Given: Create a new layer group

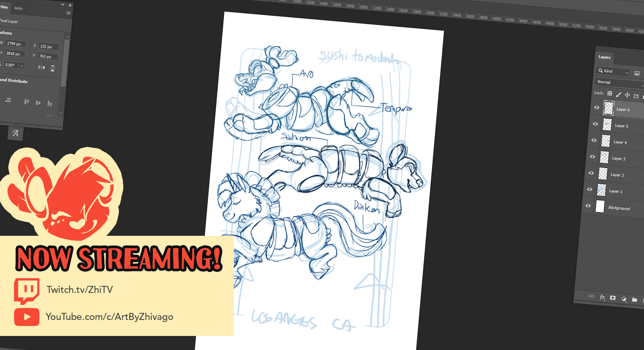Looking at the screenshot, I should [634, 300].
